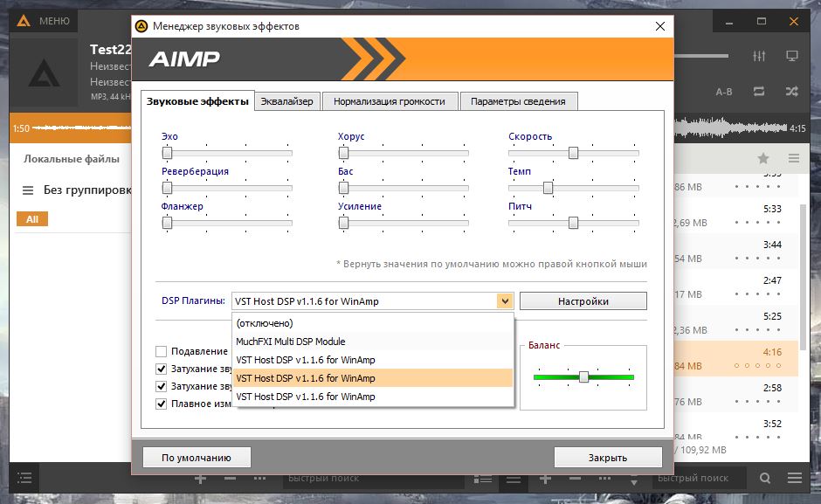Click the Бас slider handle
The height and width of the screenshot is (504, 821).
(x=343, y=188)
